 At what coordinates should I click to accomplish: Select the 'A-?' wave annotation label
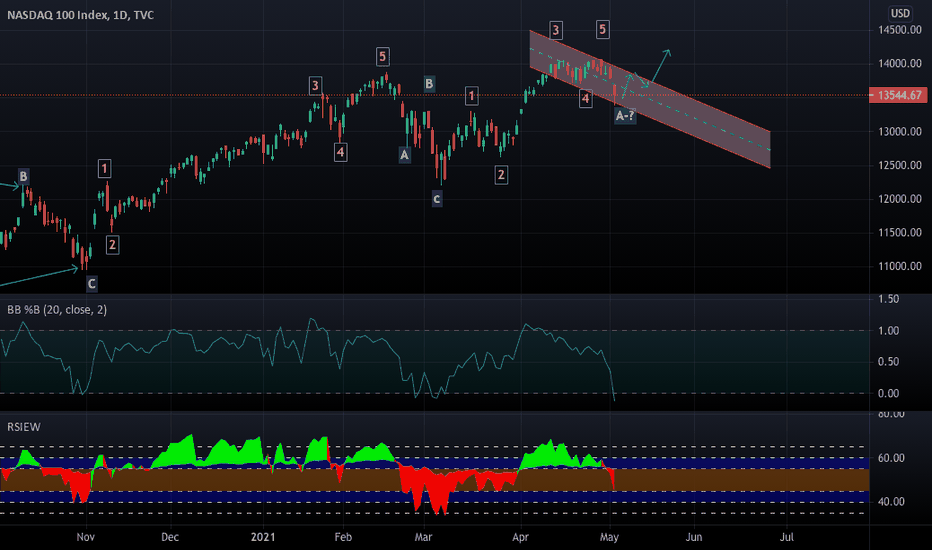click(x=624, y=115)
